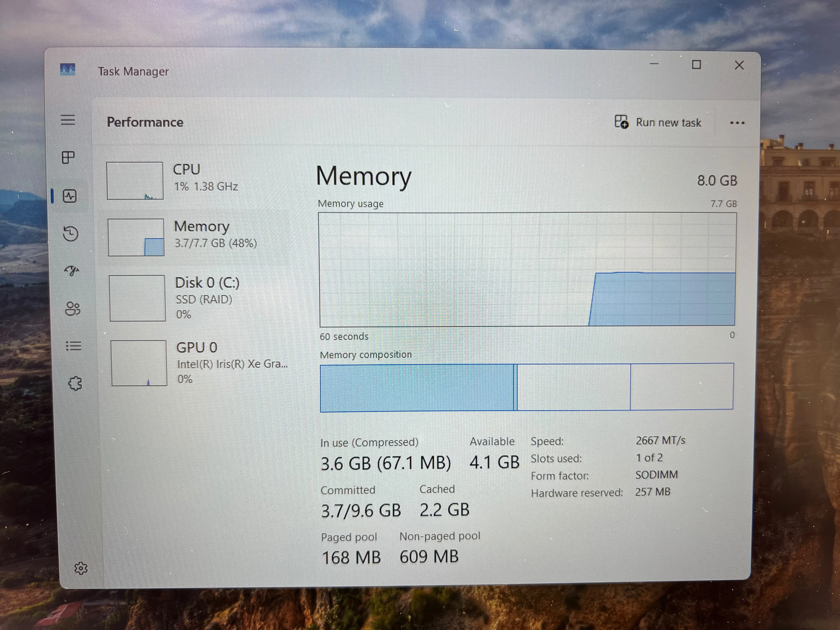Viewport: 840px width, 630px height.
Task: Click the Non-paged pool value 609 MB
Action: click(429, 556)
